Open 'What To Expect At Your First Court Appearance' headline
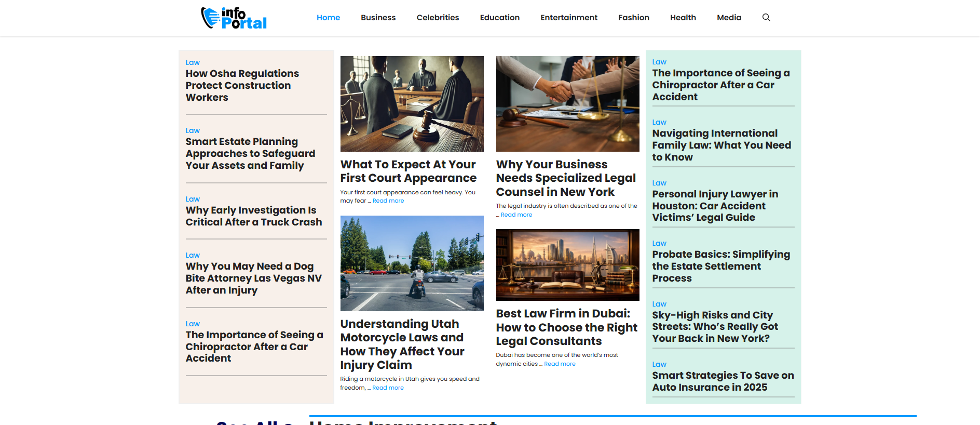Viewport: 980px width, 425px height. [409, 171]
